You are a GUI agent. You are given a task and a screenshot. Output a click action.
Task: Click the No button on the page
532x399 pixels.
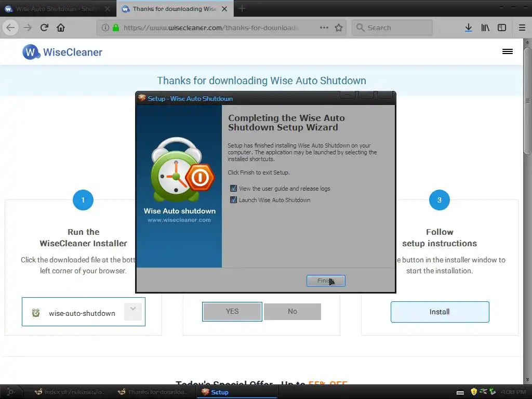pos(292,312)
